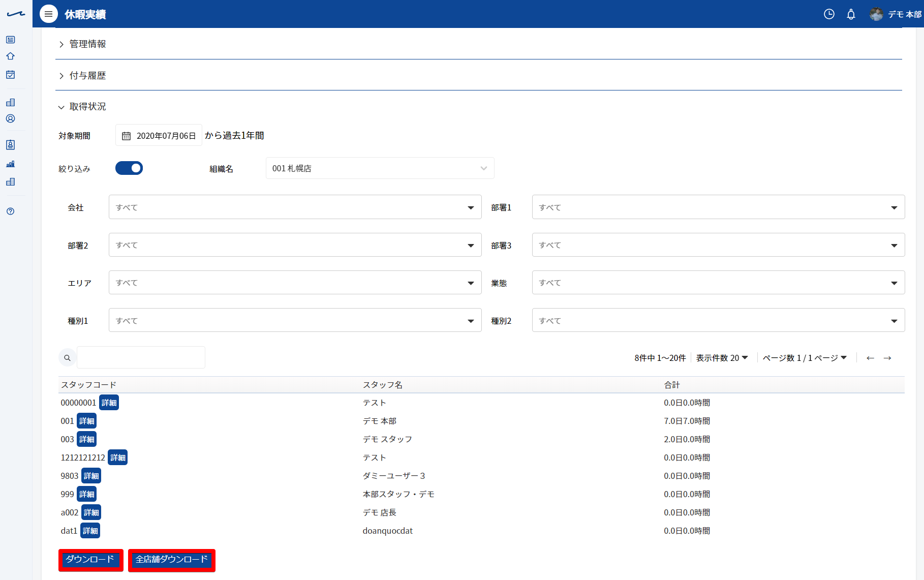Open the 種別1 dropdown
The image size is (924, 580).
point(295,320)
